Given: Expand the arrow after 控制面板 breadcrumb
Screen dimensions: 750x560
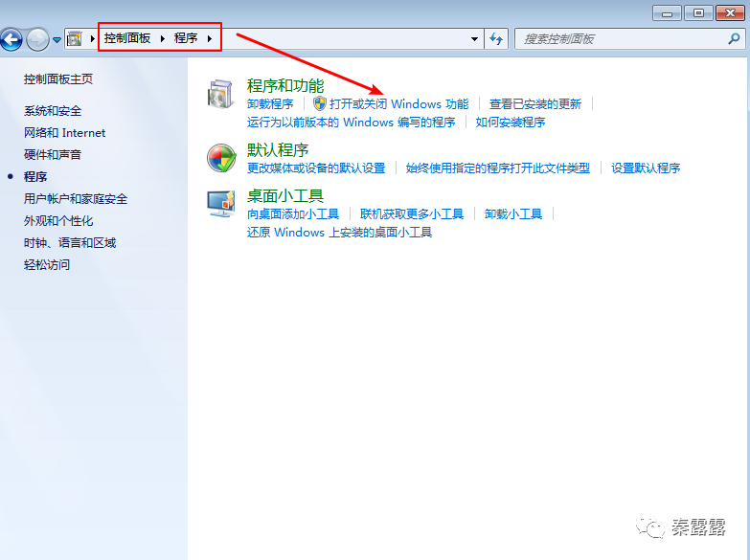Looking at the screenshot, I should point(163,38).
